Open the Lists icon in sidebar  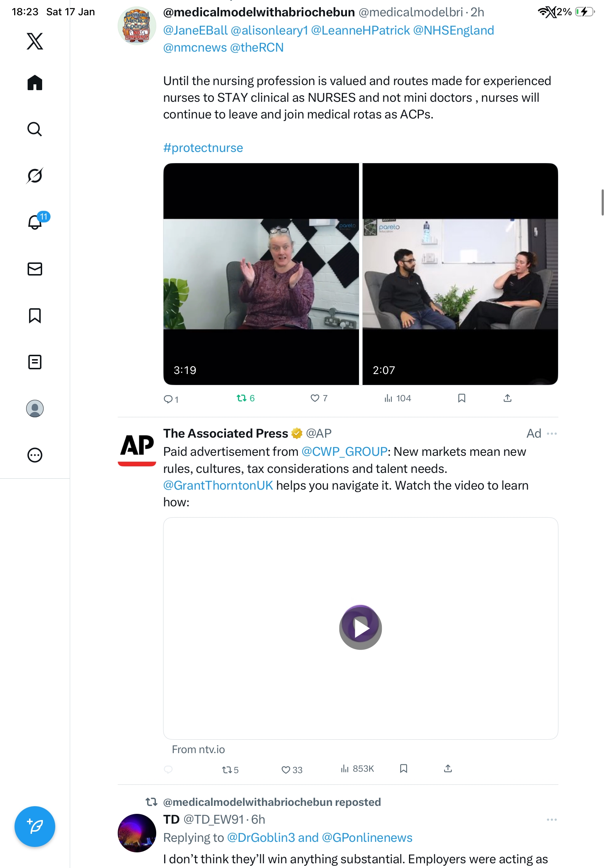[35, 362]
